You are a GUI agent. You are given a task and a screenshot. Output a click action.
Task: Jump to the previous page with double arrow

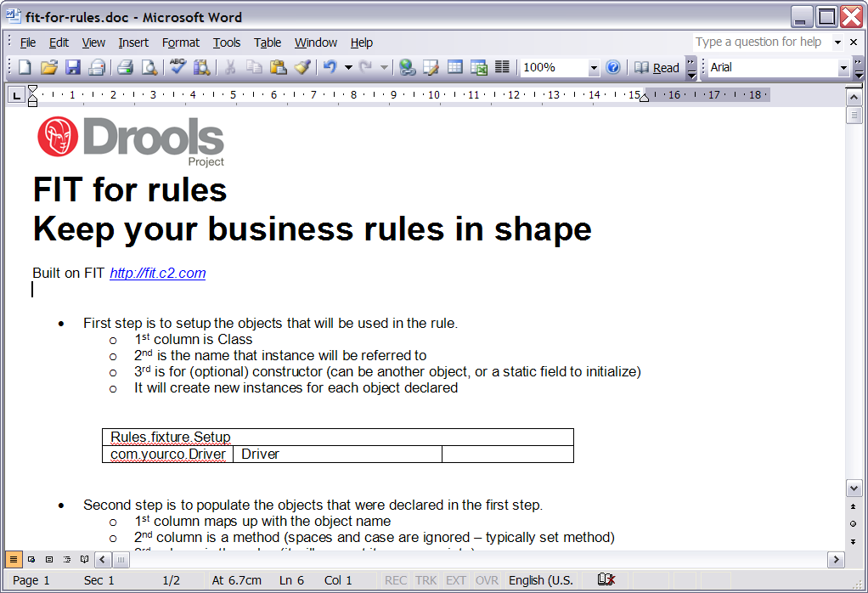point(853,506)
